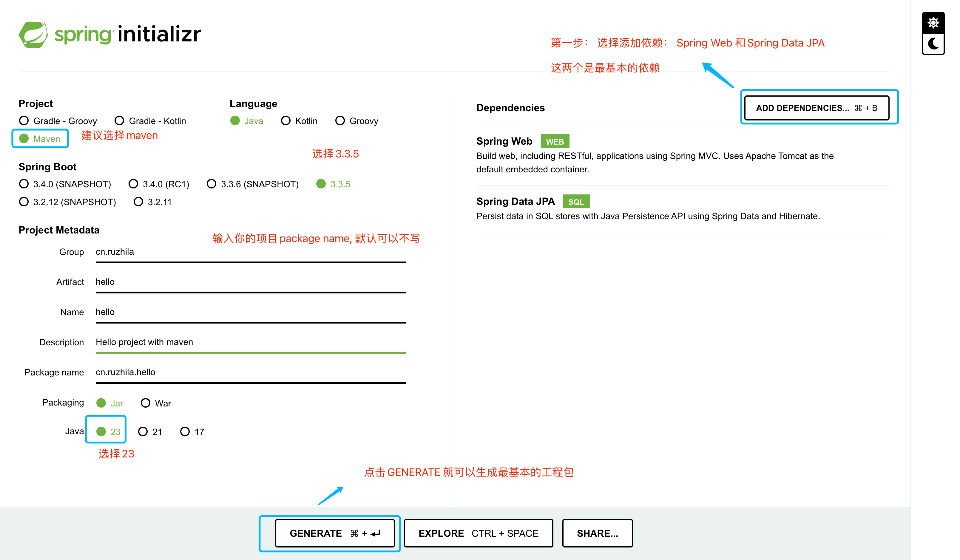Image resolution: width=960 pixels, height=560 pixels.
Task: Click the Explore button
Action: tap(478, 533)
